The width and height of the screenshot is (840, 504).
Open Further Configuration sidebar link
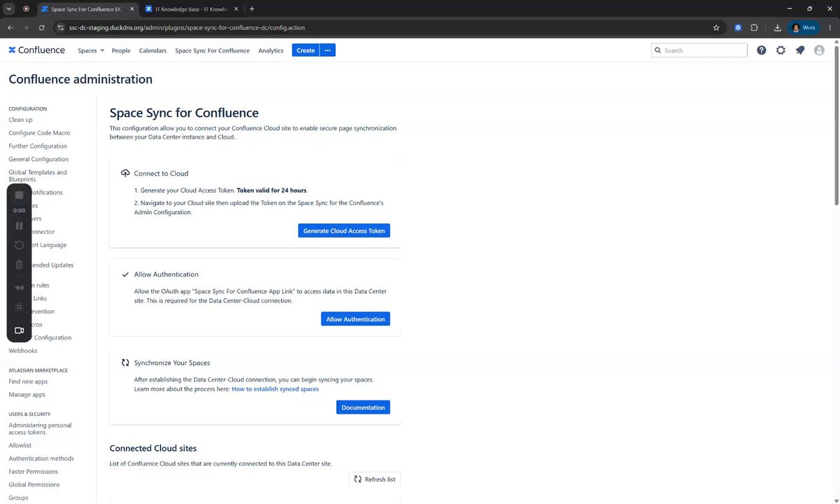click(38, 146)
